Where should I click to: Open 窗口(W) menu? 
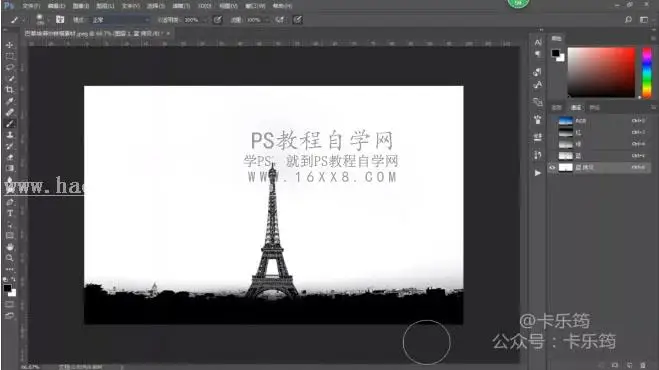tap(255, 6)
